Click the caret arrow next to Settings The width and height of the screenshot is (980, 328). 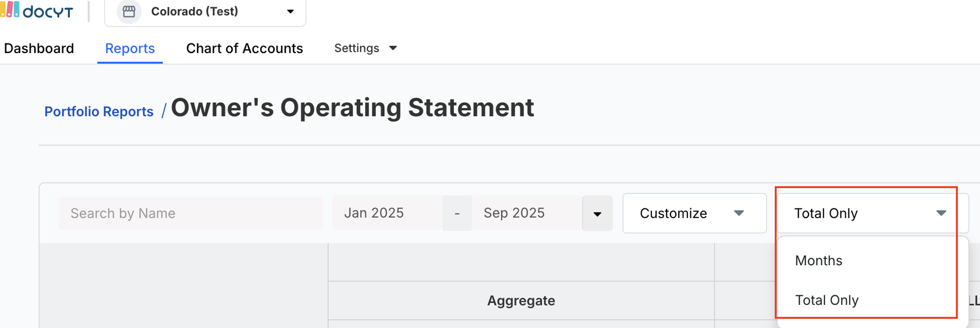coord(393,48)
